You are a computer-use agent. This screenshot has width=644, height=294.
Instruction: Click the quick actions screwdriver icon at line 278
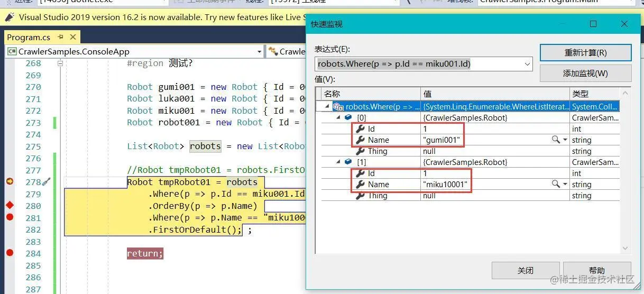pos(47,182)
